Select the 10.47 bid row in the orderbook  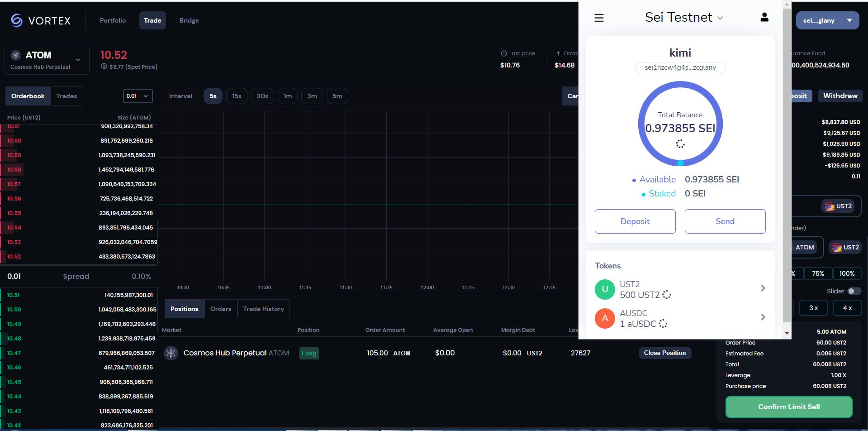point(79,353)
